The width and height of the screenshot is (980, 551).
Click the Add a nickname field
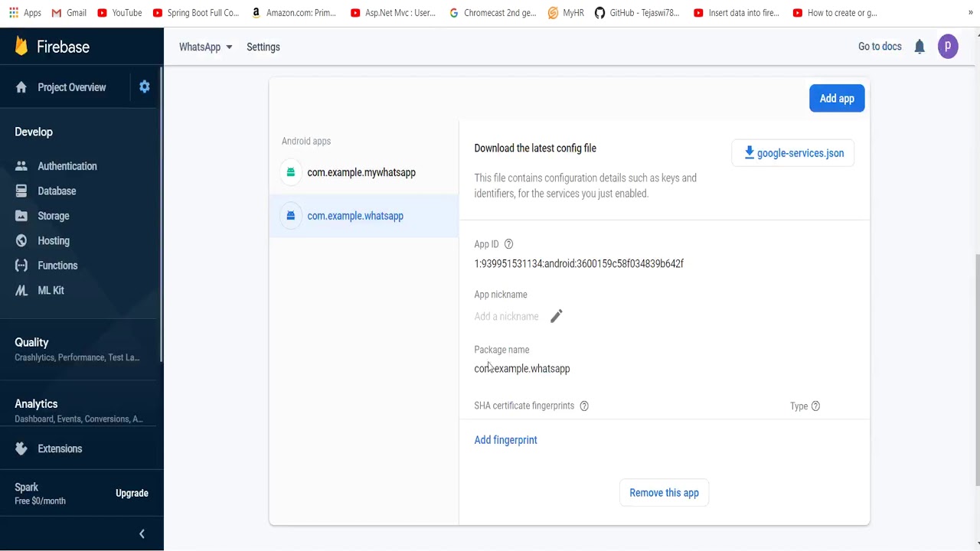point(506,317)
